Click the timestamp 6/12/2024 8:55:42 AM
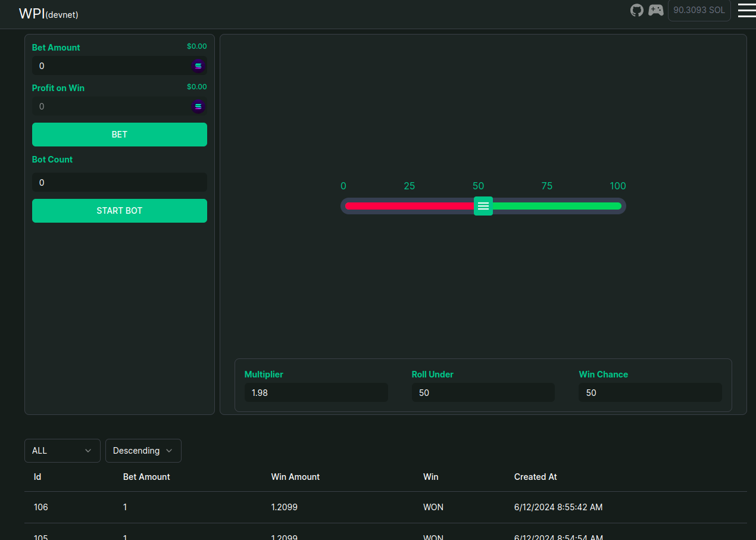The image size is (756, 540). click(x=558, y=507)
